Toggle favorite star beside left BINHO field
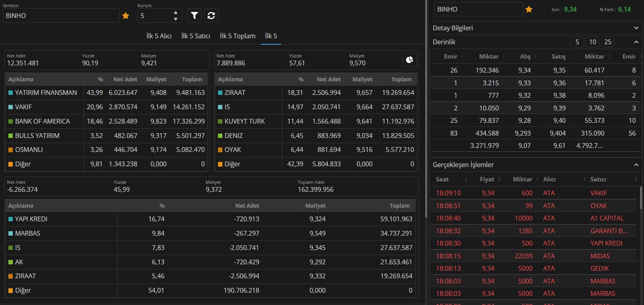The height and width of the screenshot is (305, 644). [126, 16]
